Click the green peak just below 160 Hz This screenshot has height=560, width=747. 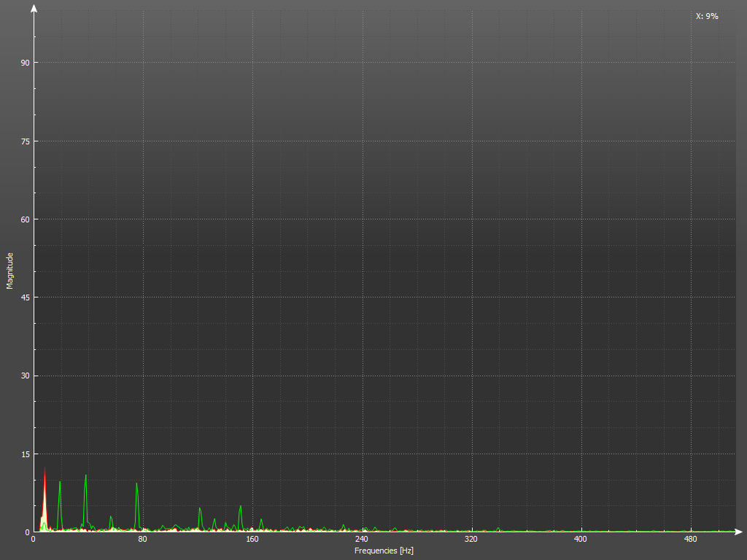(x=241, y=517)
